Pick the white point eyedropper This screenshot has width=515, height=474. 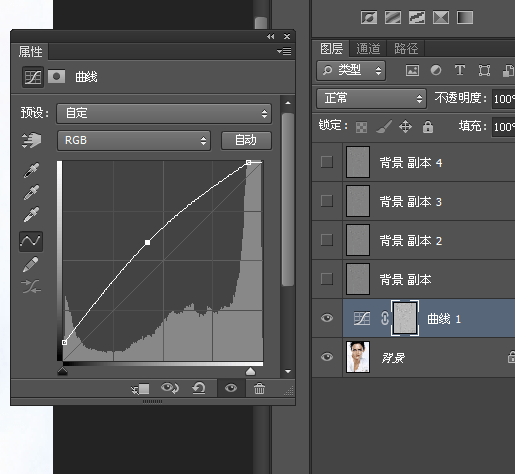[x=31, y=214]
